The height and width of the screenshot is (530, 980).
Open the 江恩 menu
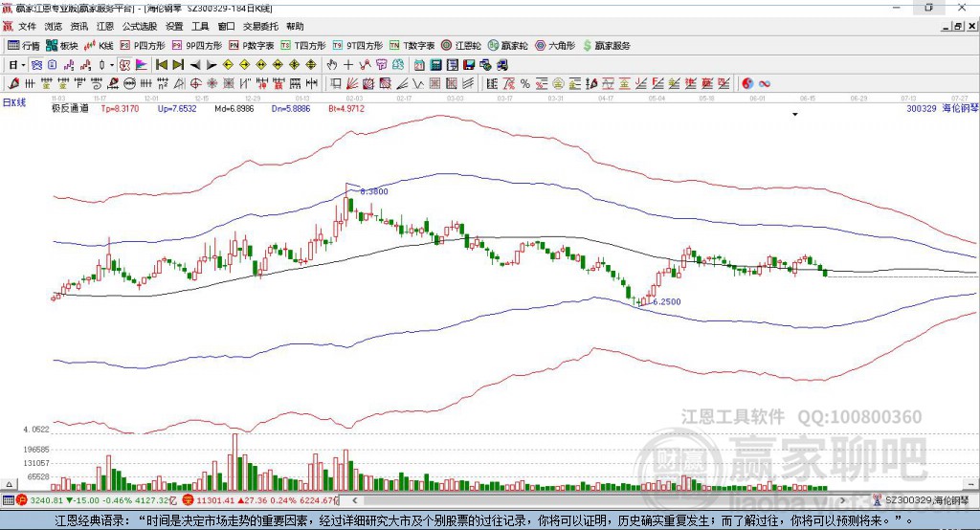(x=105, y=26)
